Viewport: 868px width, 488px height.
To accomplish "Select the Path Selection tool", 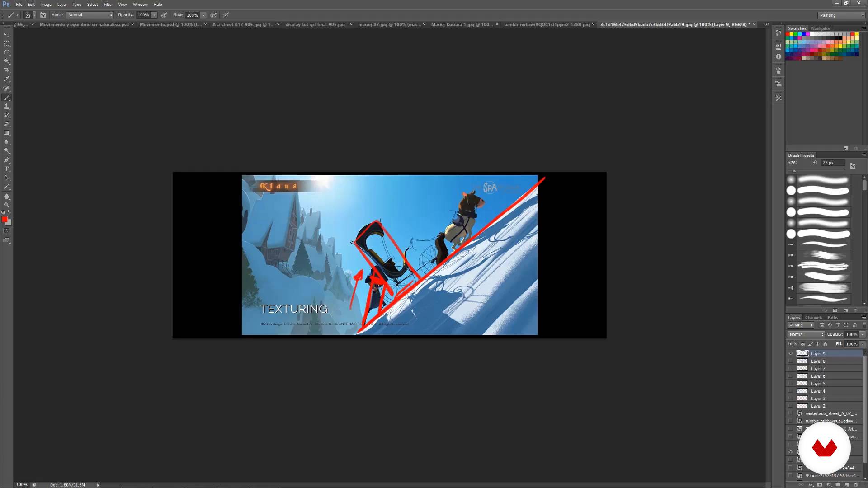I will [6, 178].
